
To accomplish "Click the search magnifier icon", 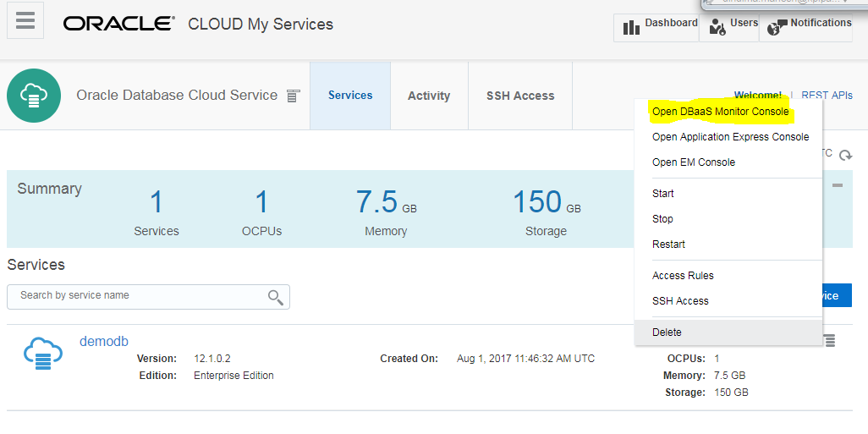I will (x=275, y=296).
